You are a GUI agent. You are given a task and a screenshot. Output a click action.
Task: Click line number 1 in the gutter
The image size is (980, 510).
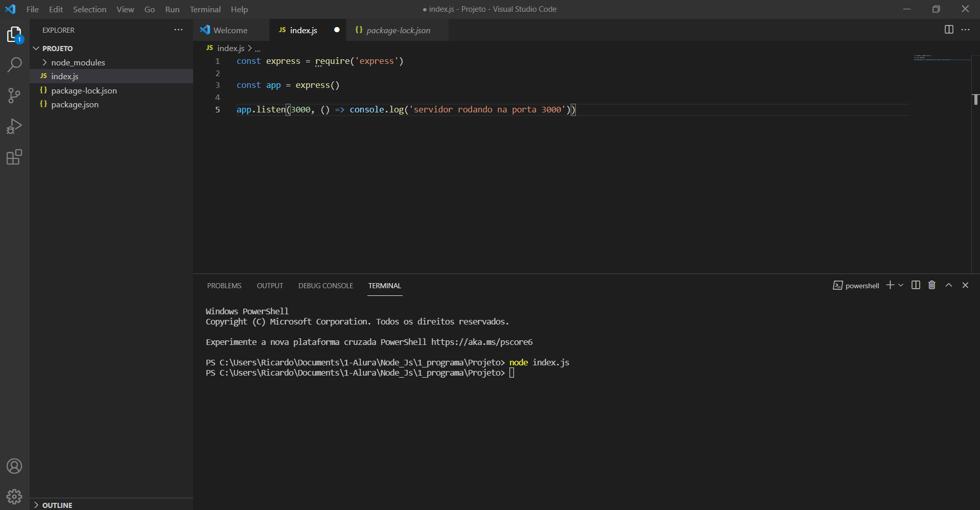coord(217,61)
